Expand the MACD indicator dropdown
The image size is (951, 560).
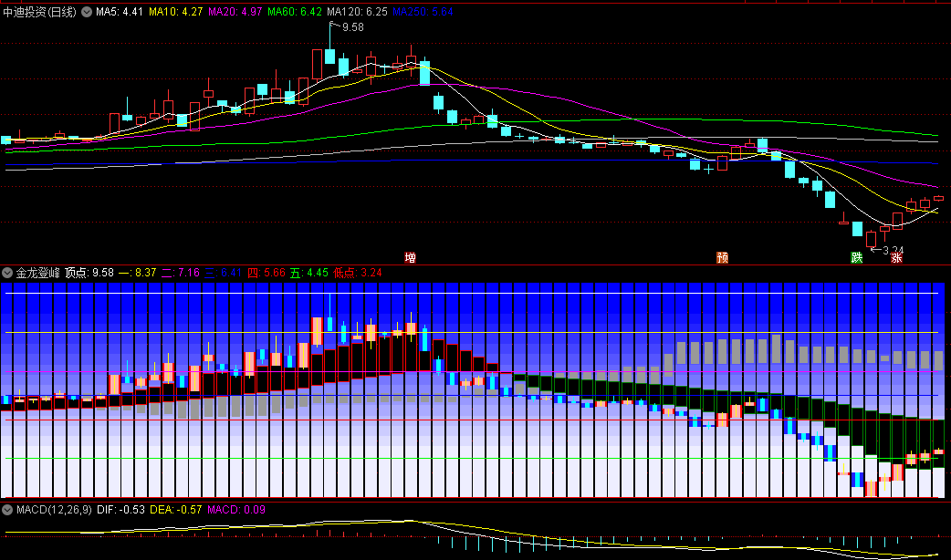(7, 510)
